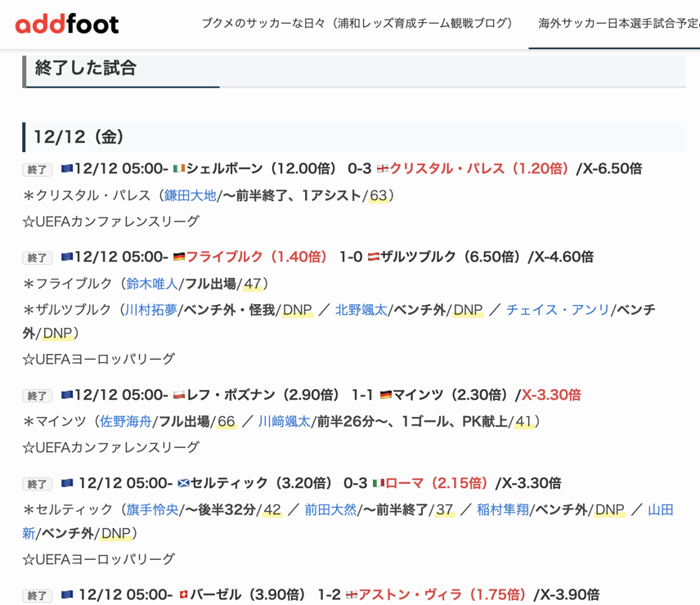Click the 旗手怜央 player link
The image size is (700, 605).
pyautogui.click(x=152, y=510)
